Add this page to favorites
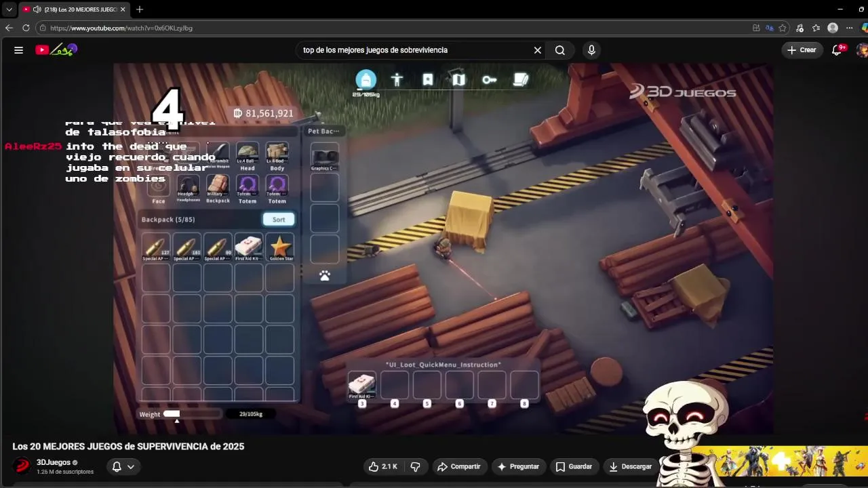The image size is (868, 488). coord(783,28)
